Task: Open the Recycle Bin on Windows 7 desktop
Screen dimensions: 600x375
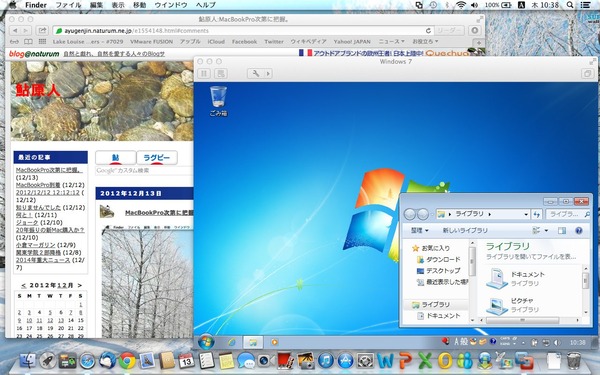Action: [x=218, y=100]
